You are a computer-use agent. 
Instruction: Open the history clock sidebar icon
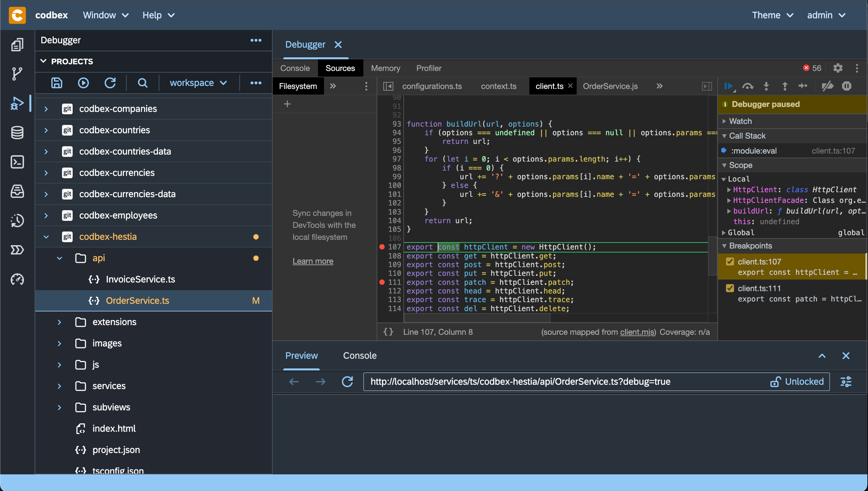click(17, 221)
